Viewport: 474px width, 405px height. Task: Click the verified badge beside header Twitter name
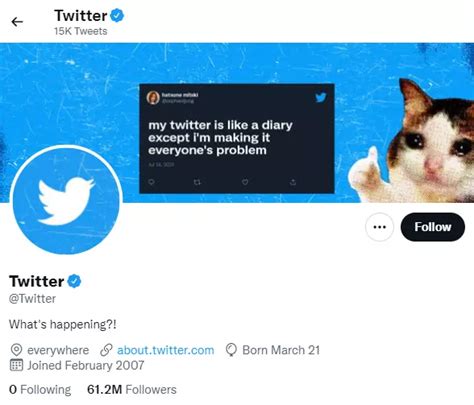click(x=117, y=16)
